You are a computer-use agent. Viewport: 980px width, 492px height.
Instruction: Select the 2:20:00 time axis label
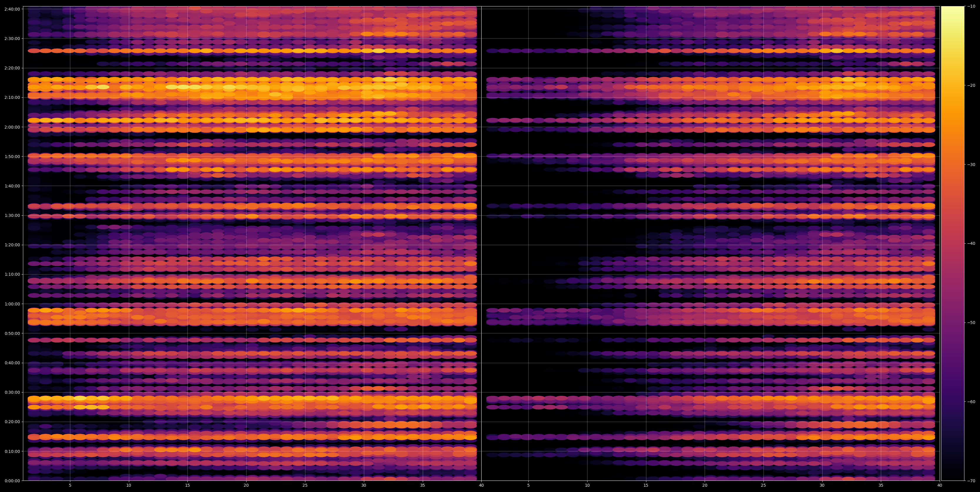click(12, 68)
